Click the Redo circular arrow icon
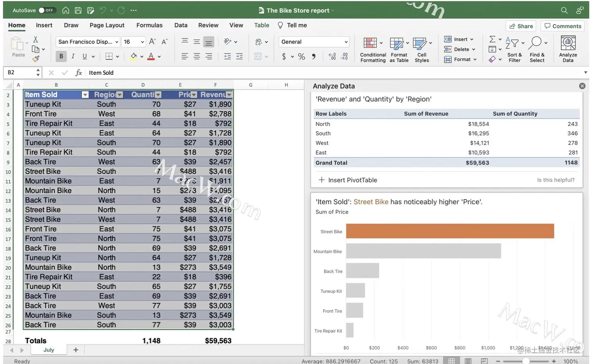 point(121,11)
